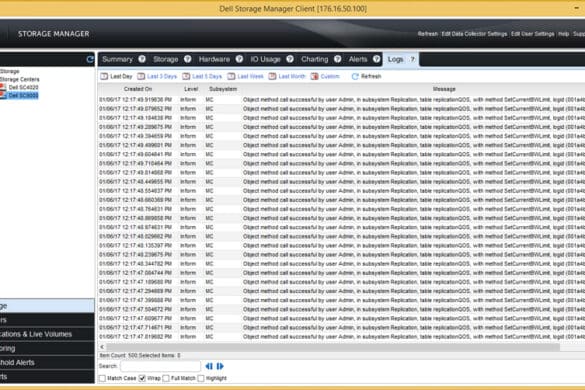Jump to the next search match

pyautogui.click(x=220, y=366)
